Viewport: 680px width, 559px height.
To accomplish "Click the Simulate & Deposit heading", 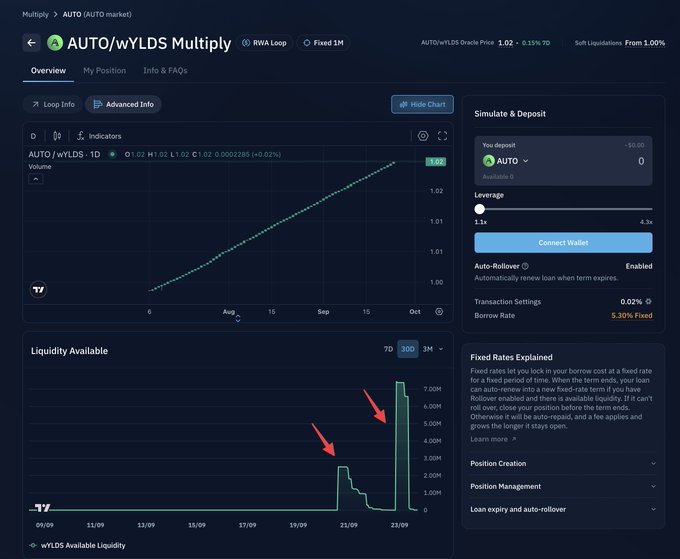I will (x=510, y=114).
